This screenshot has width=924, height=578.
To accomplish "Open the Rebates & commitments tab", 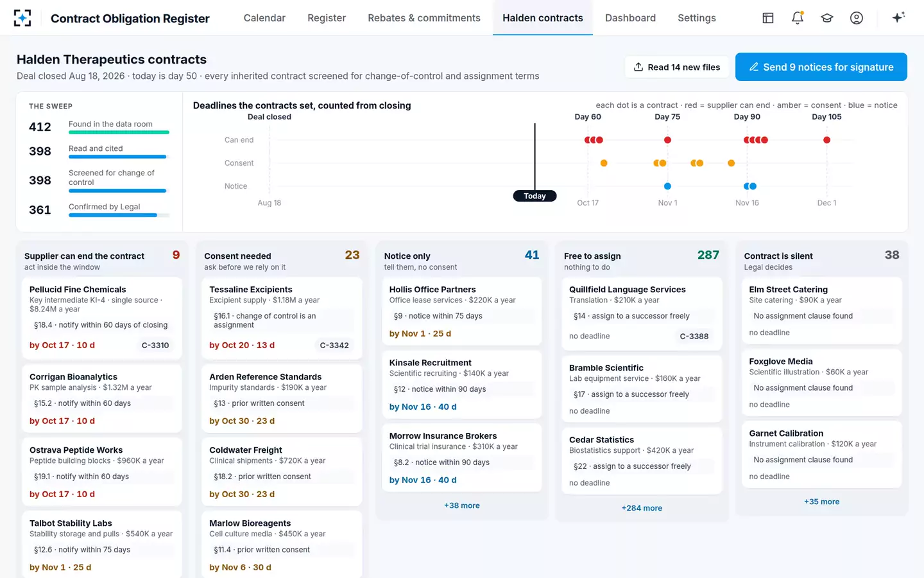I will 424,18.
